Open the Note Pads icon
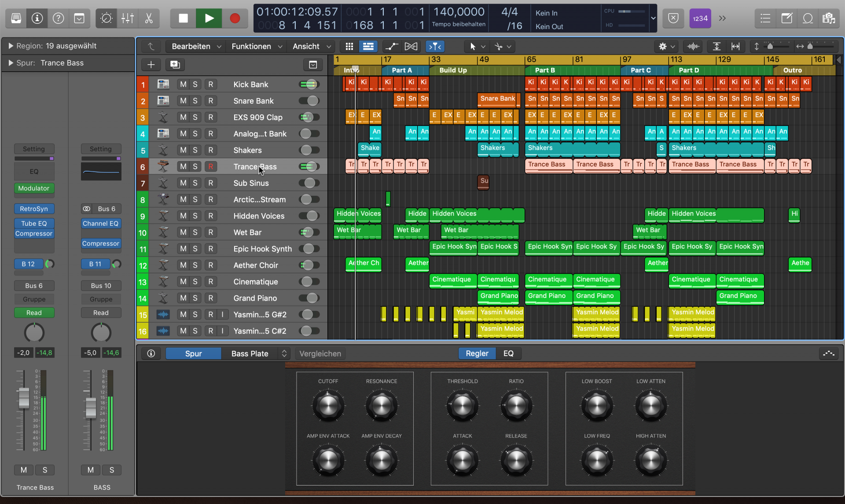 coord(786,18)
